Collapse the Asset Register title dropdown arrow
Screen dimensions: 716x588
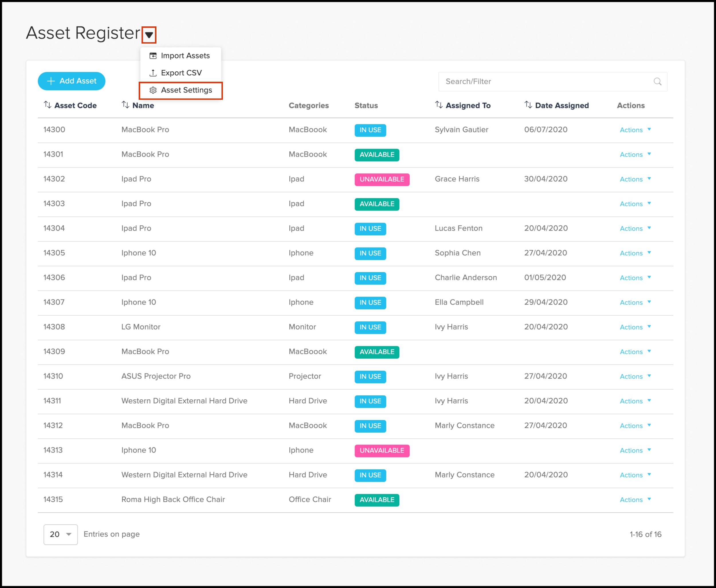point(149,35)
